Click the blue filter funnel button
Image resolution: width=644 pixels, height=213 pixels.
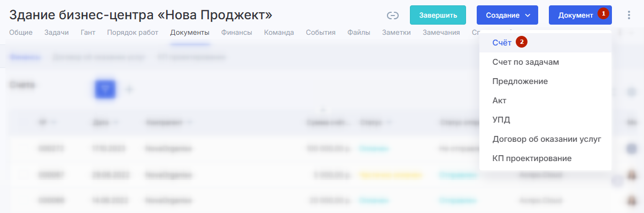click(105, 89)
